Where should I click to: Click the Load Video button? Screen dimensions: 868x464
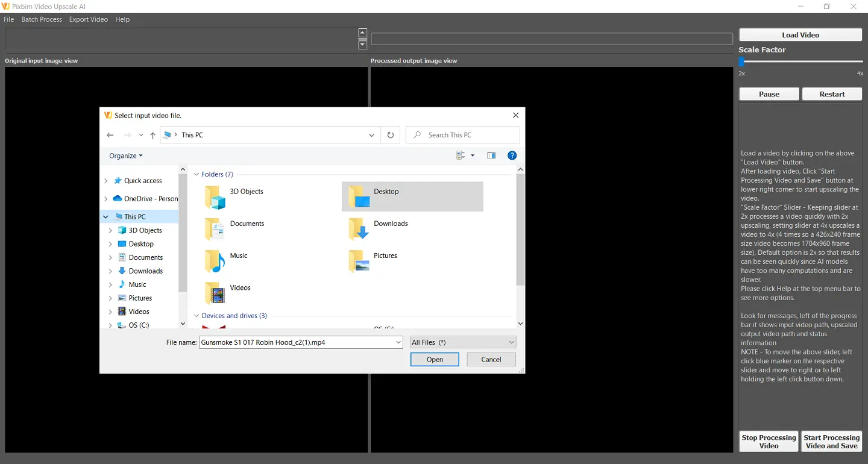[x=800, y=34]
